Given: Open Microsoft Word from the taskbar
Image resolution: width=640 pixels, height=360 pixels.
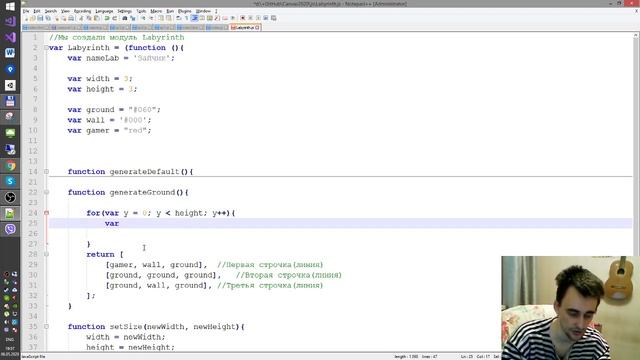Looking at the screenshot, I should (10, 53).
